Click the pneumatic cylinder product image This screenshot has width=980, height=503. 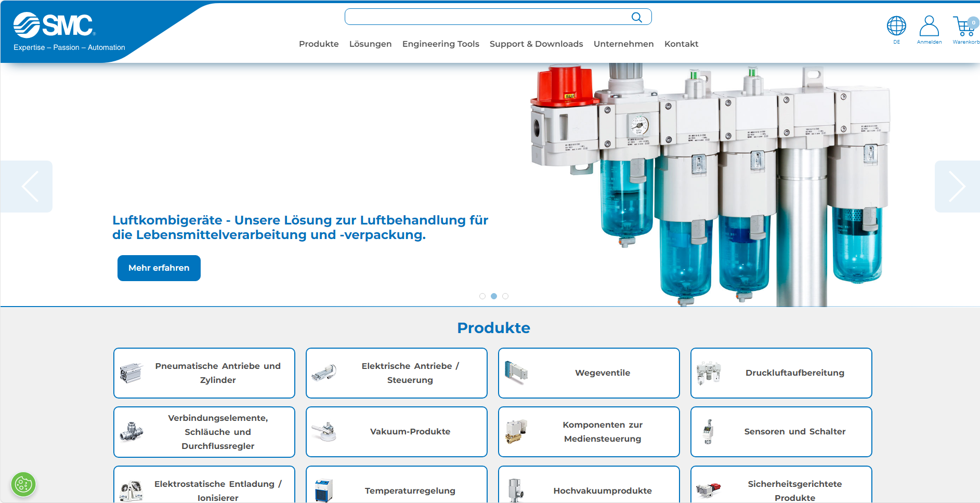pos(131,373)
